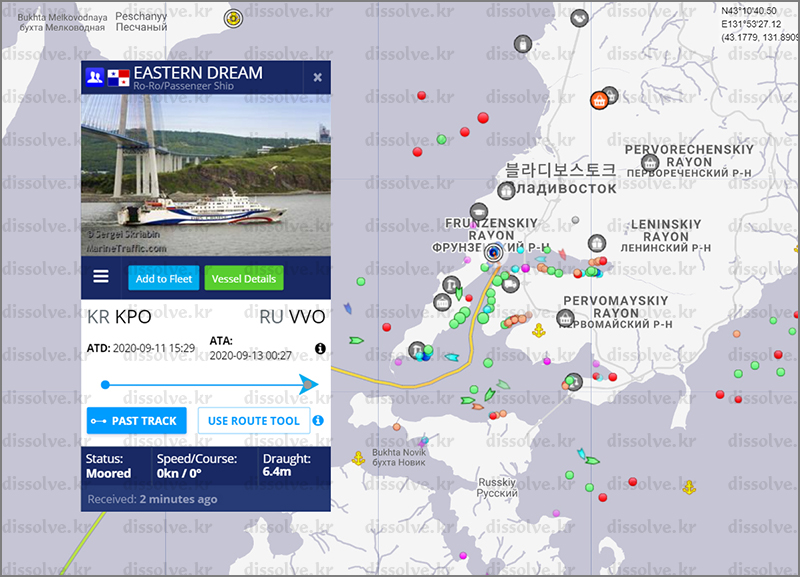Click the Vladivostok city label
Image resolution: width=800 pixels, height=577 pixels.
(561, 179)
